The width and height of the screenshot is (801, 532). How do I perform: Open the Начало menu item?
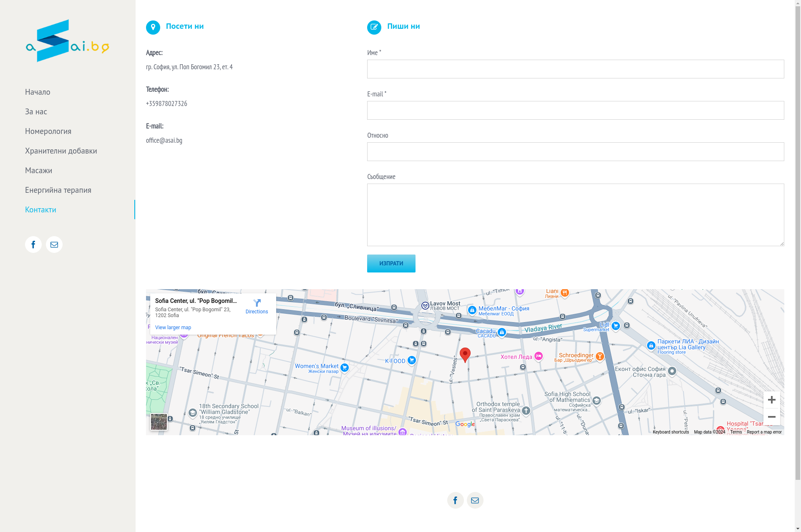tap(38, 92)
